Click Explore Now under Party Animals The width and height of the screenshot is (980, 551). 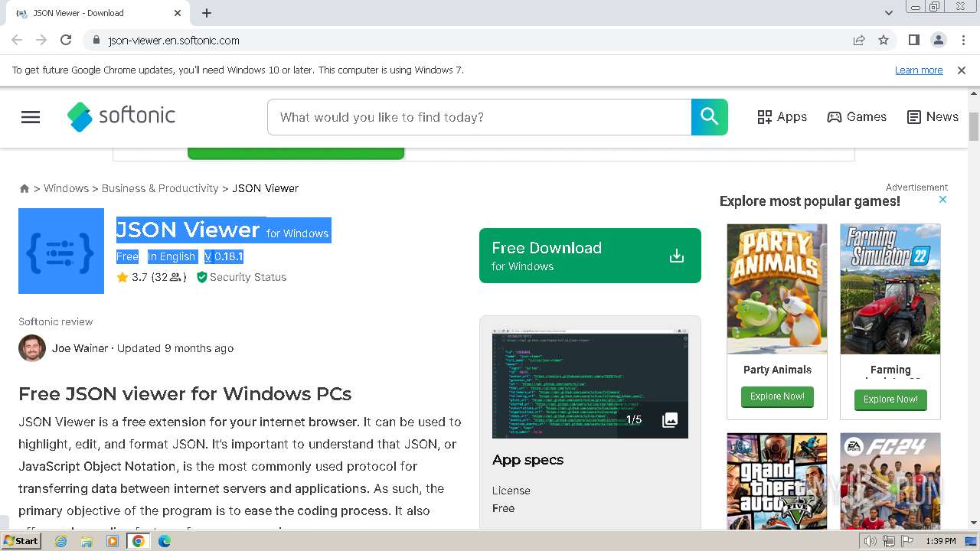click(777, 396)
